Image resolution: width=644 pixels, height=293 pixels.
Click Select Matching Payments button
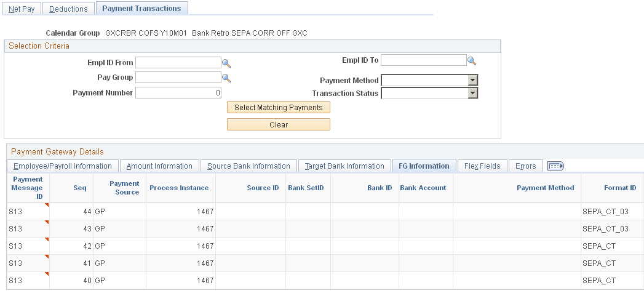point(279,107)
